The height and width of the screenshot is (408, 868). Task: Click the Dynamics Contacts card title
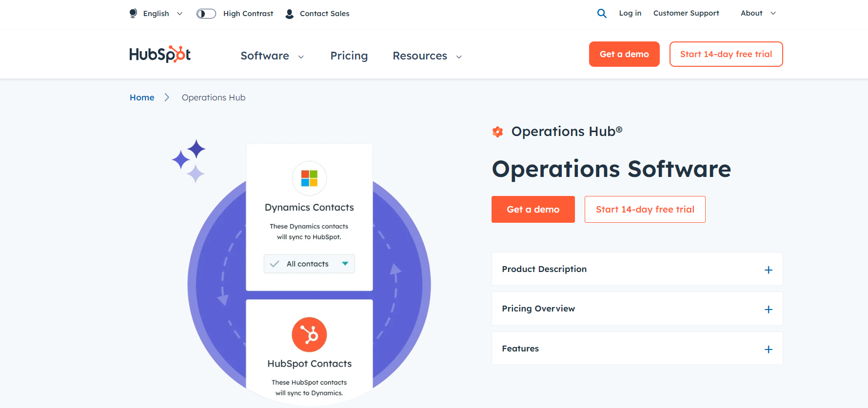tap(309, 208)
